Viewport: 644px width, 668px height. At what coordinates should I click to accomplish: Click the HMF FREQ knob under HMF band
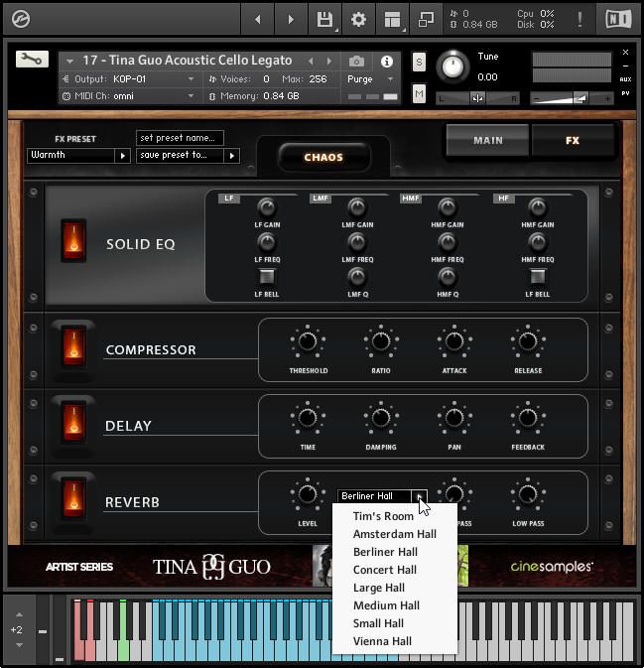[x=448, y=242]
